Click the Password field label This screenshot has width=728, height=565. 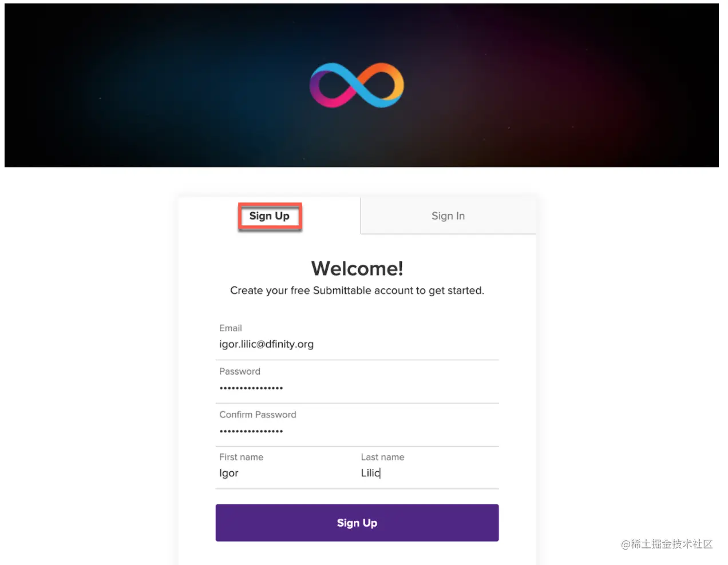[x=240, y=372]
